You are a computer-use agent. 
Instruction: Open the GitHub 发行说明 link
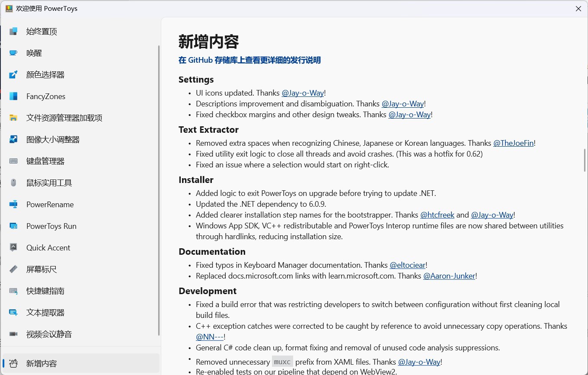click(249, 60)
